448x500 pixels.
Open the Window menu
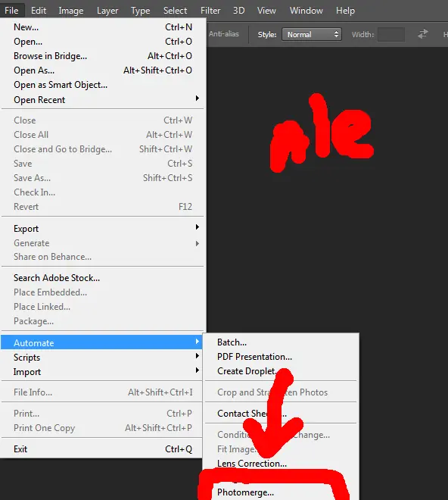[306, 11]
